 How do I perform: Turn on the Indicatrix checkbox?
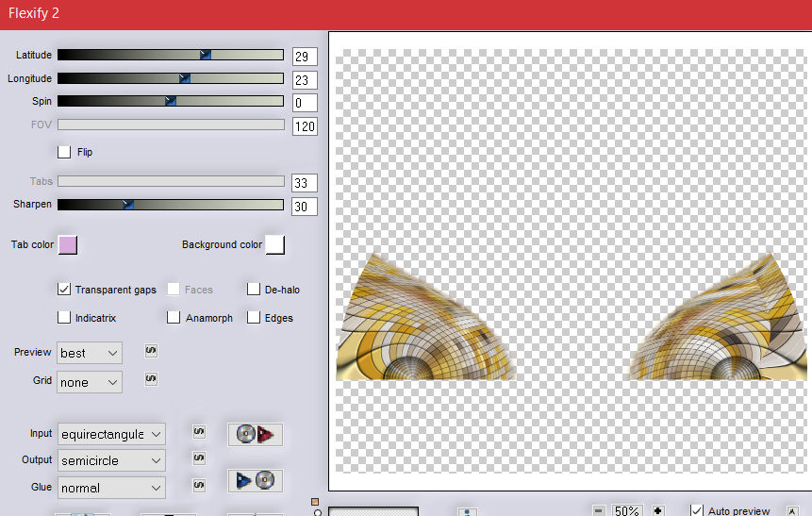click(x=64, y=317)
